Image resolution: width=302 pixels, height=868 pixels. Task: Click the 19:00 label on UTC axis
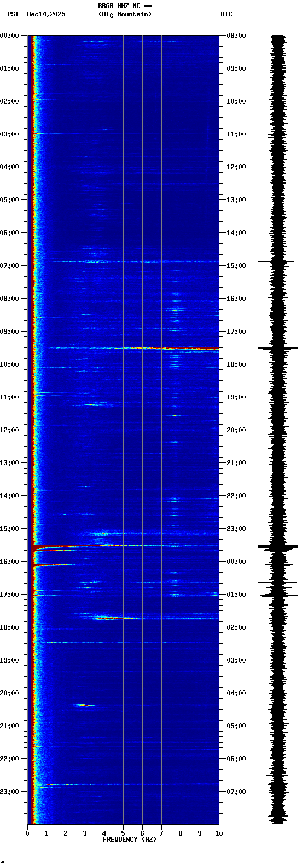tap(236, 397)
